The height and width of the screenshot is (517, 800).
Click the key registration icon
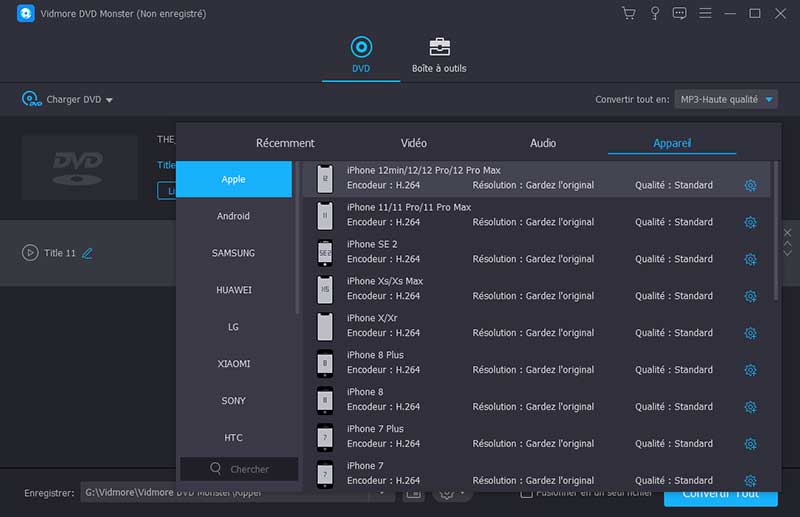655,14
